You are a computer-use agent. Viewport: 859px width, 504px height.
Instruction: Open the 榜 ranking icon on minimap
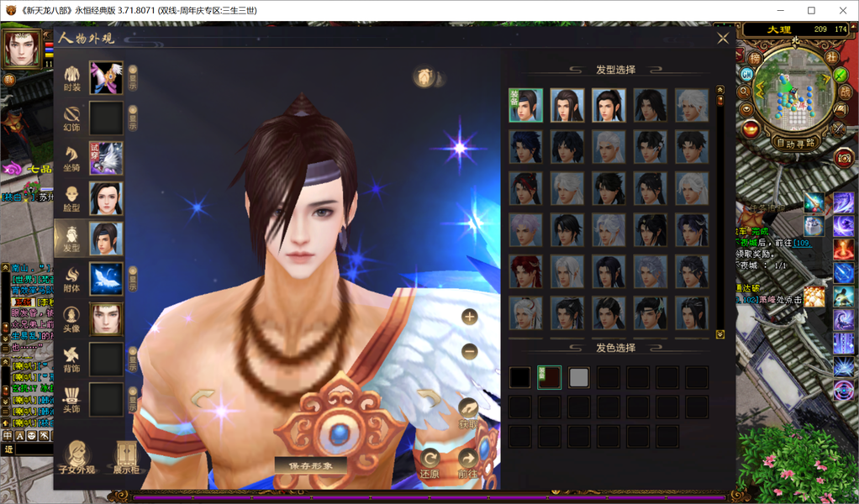pyautogui.click(x=756, y=57)
